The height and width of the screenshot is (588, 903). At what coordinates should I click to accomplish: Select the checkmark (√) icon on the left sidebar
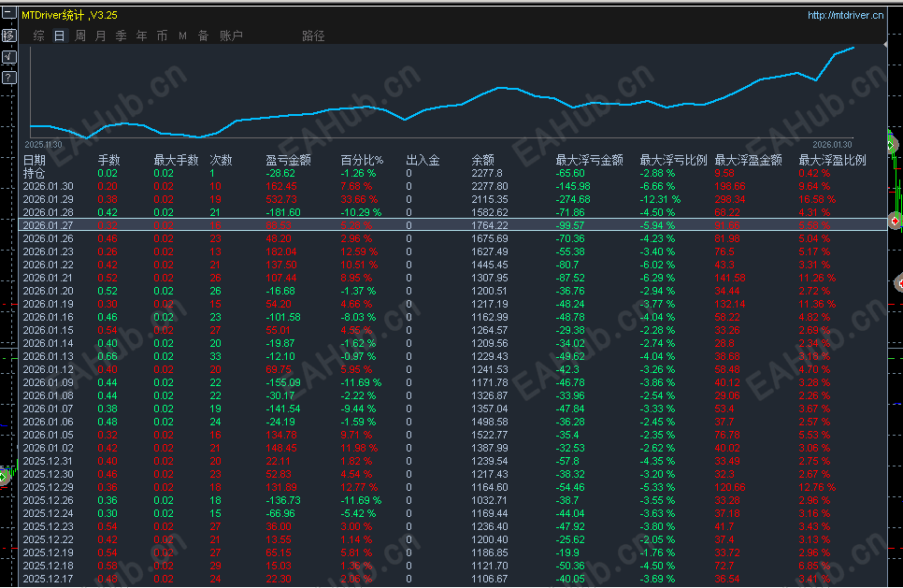[x=9, y=55]
